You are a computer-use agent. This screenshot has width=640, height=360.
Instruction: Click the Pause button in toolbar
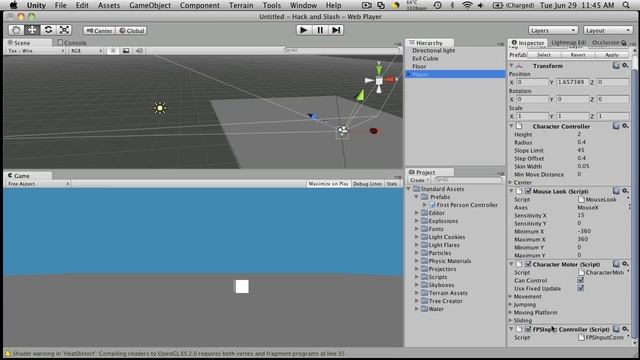coord(320,30)
